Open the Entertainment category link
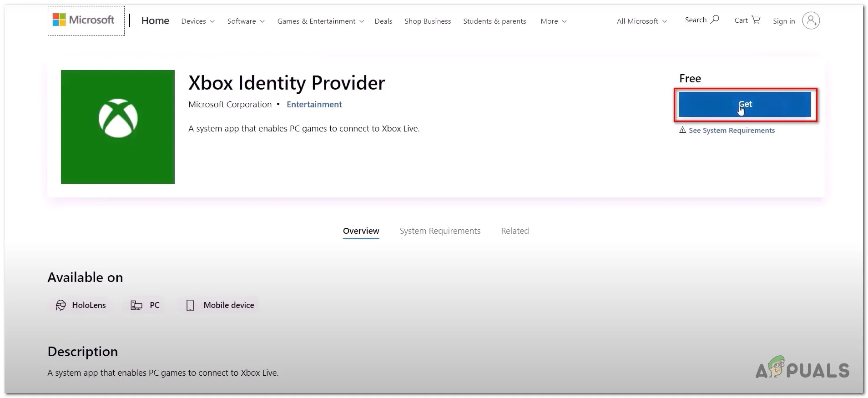 tap(314, 105)
